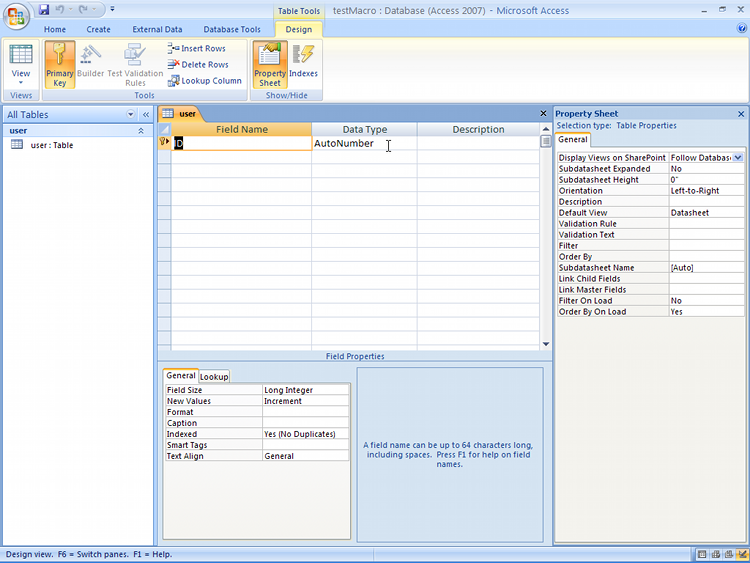
Task: Select Design view icon in status bar
Action: coord(742,554)
